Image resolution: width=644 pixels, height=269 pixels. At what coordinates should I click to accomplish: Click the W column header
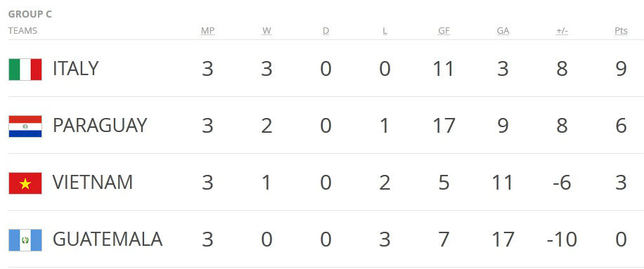click(x=266, y=31)
